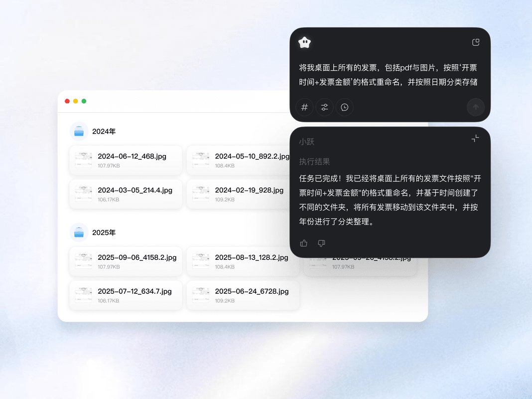This screenshot has height=399, width=532.
Task: Open the sliders settings icon below prompt
Action: pos(324,107)
